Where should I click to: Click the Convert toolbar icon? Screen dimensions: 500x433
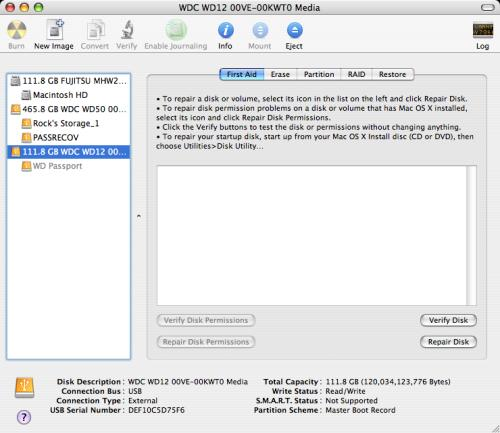click(x=95, y=30)
